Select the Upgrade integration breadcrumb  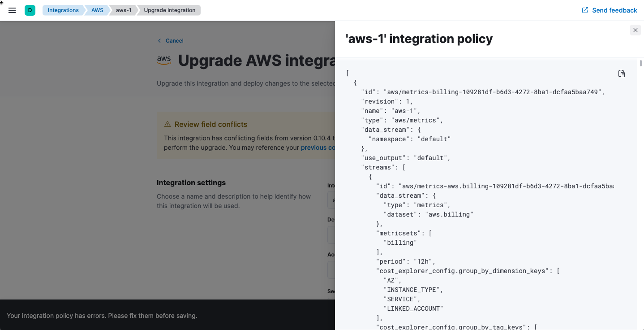[169, 10]
